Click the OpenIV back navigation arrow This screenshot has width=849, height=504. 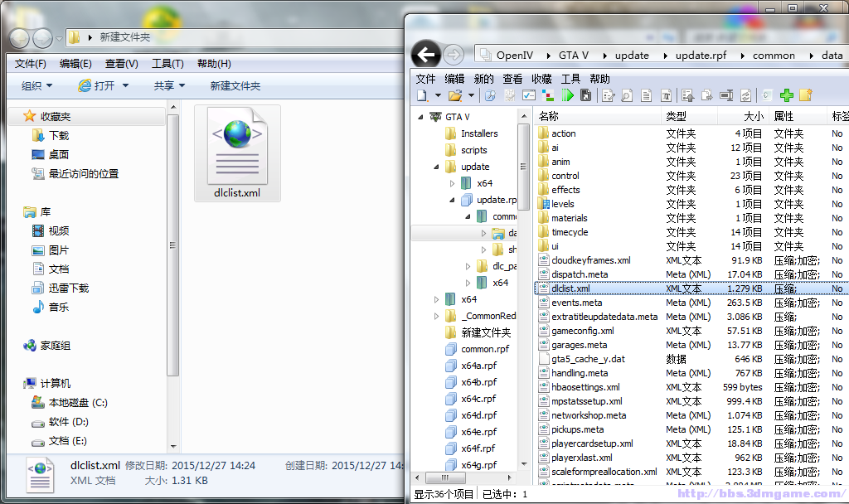[426, 55]
